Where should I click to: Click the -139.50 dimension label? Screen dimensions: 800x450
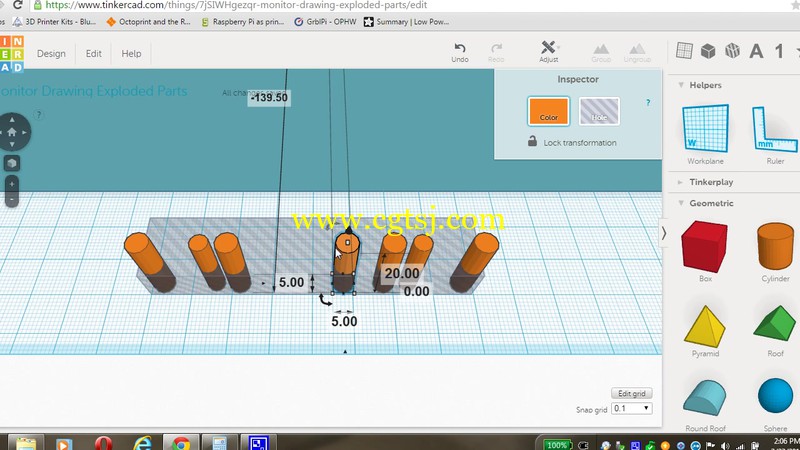(269, 97)
